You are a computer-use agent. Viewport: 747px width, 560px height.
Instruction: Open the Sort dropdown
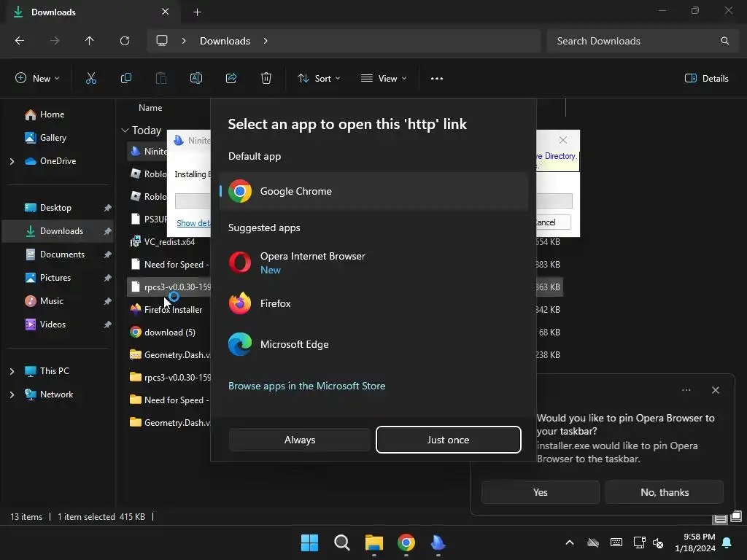click(x=319, y=78)
